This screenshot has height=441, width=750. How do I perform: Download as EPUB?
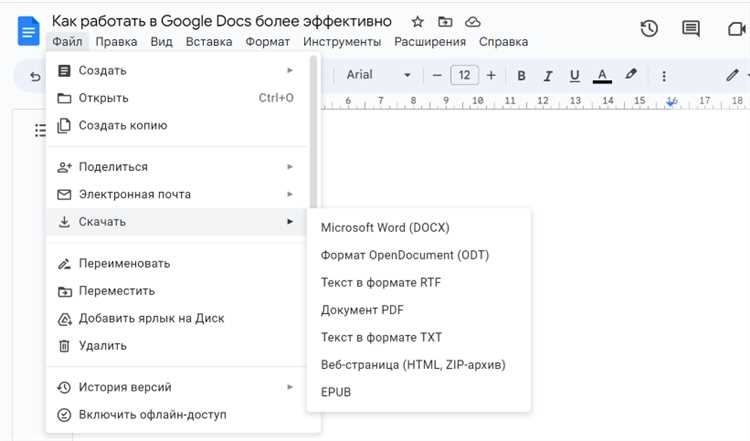point(419,392)
